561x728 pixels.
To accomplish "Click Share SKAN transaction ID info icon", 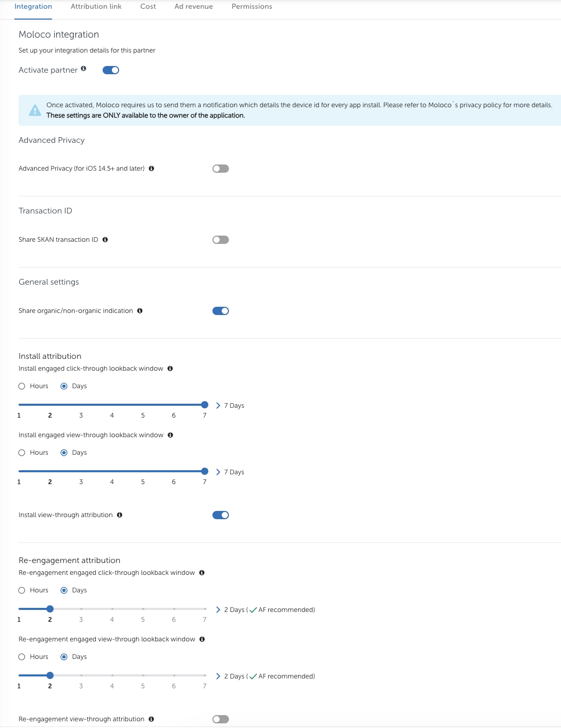I will pos(105,240).
